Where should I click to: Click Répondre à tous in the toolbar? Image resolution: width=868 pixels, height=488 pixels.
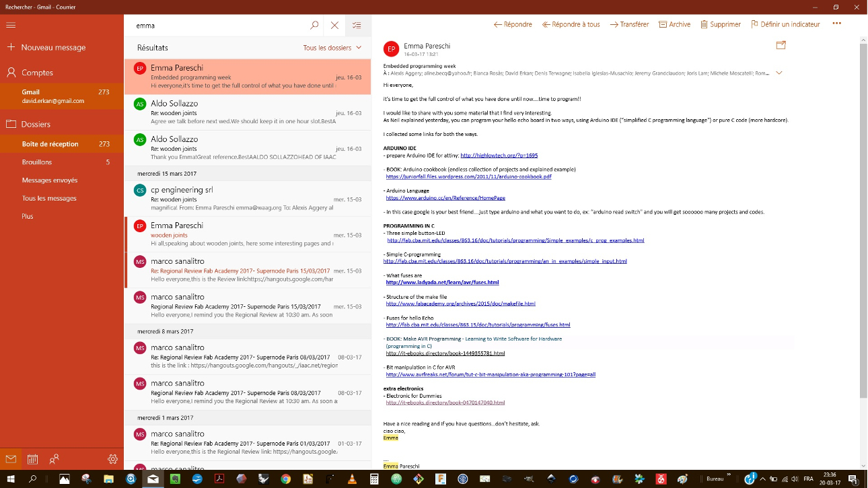[571, 24]
